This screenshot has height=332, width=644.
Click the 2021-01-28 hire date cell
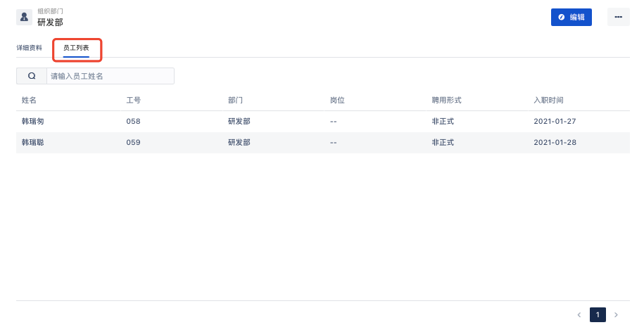555,142
